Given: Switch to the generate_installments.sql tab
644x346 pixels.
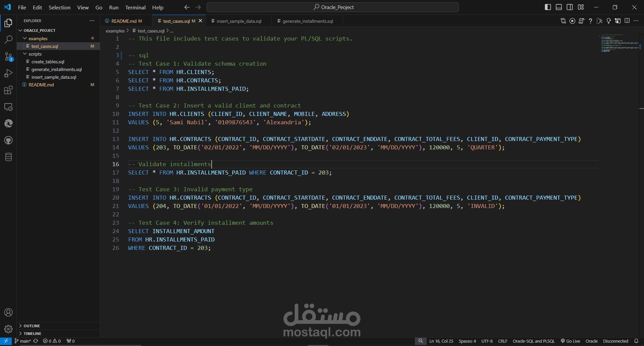Looking at the screenshot, I should (308, 21).
